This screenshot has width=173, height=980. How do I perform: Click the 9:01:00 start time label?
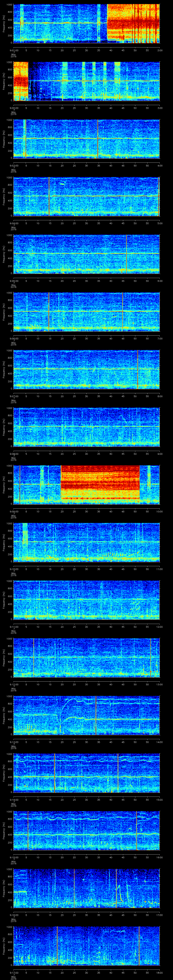[x=14, y=50]
